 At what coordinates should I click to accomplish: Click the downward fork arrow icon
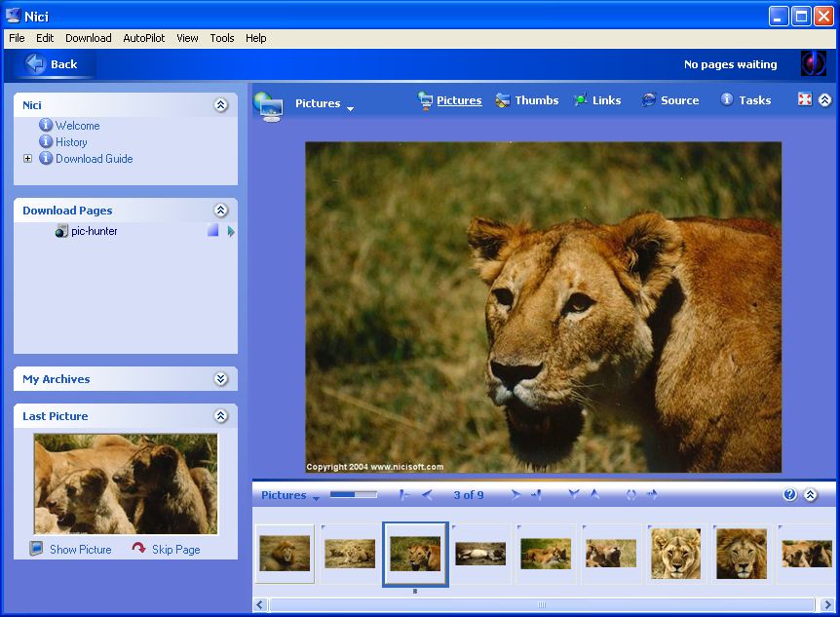click(574, 494)
